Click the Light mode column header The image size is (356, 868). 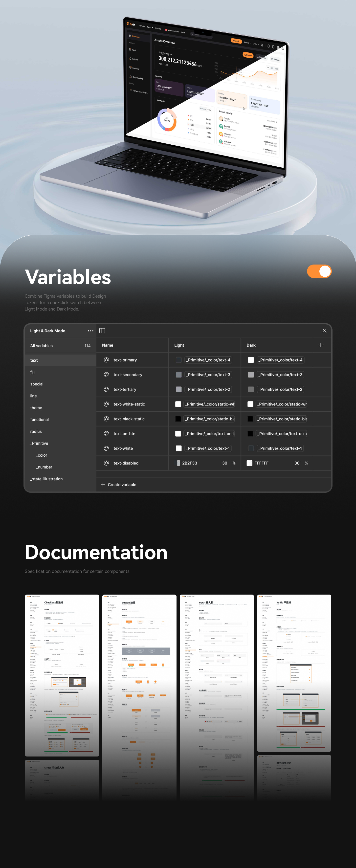point(179,345)
